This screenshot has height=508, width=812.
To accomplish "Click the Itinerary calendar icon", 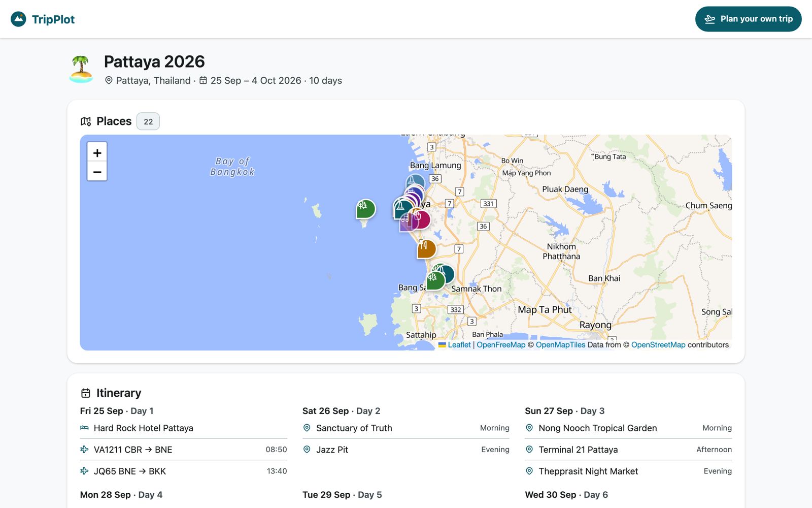I will click(x=86, y=393).
